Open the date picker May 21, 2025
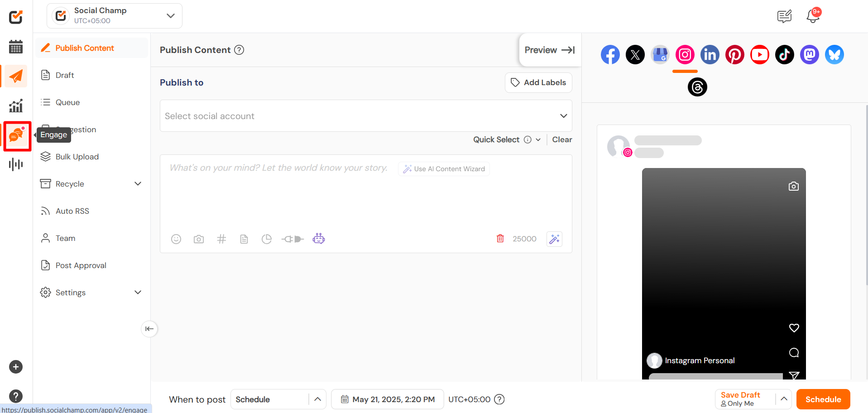868x413 pixels. tap(388, 399)
